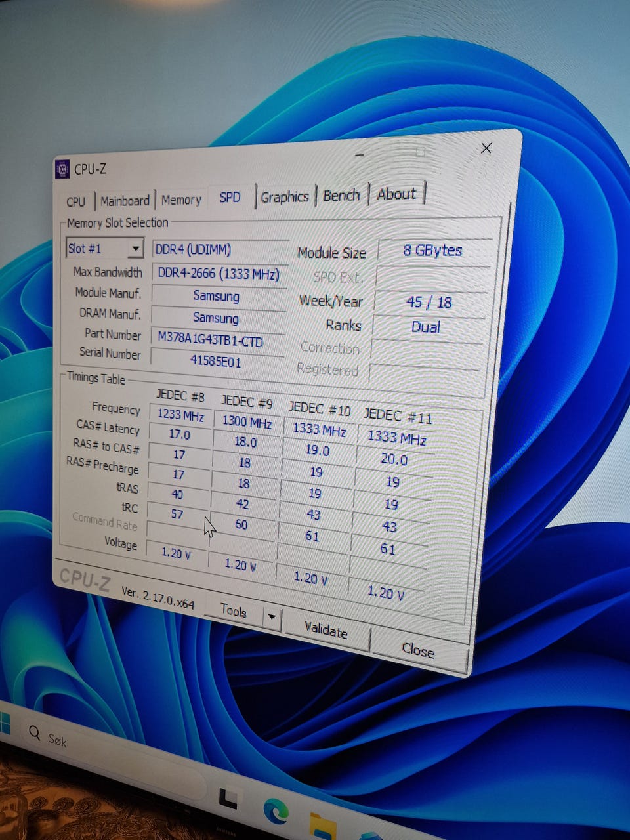Click the CPU-Z icon in the title bar

point(62,169)
